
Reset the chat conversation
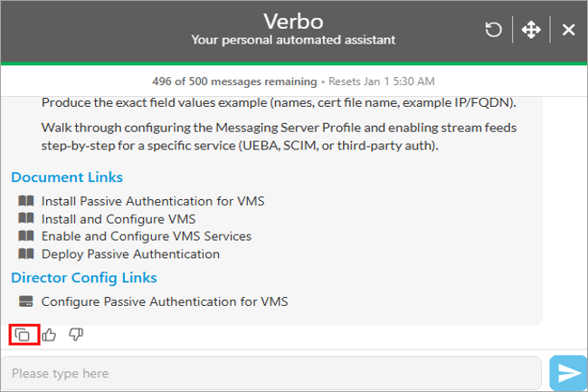pos(493,30)
